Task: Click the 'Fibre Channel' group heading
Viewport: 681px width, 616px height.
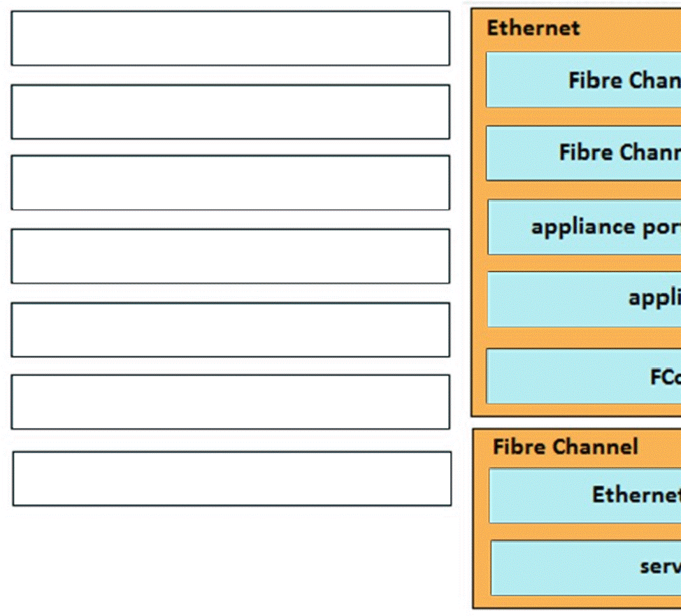Action: [x=565, y=447]
